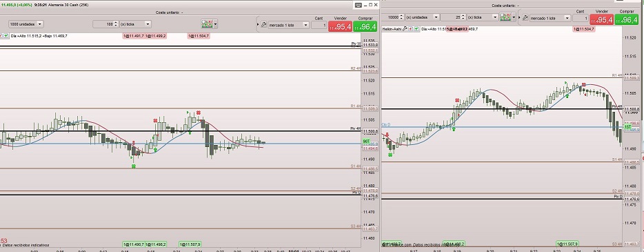Select sell order label 1@11.504,7 on left chart

[199, 36]
